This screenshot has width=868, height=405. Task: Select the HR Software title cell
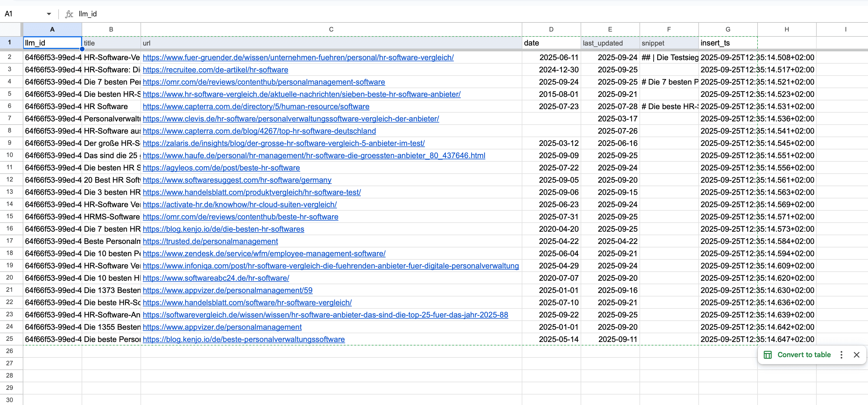point(111,107)
